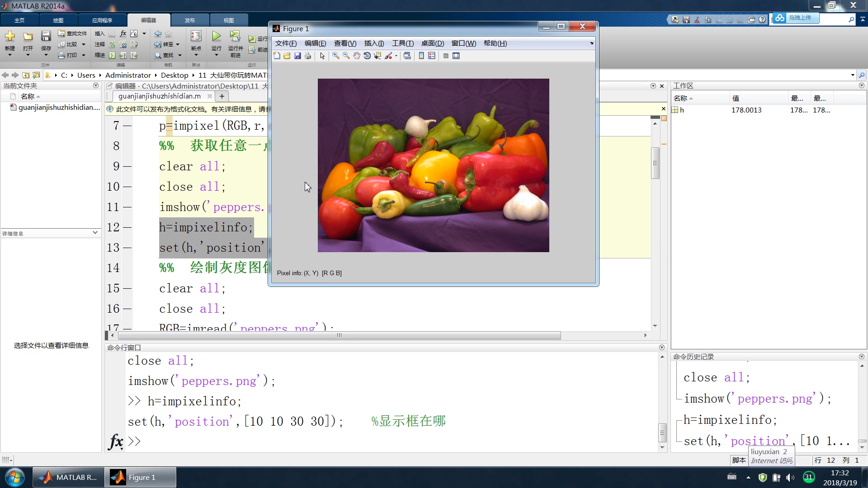
Task: Insert a legend in Figure 1
Action: click(x=432, y=56)
